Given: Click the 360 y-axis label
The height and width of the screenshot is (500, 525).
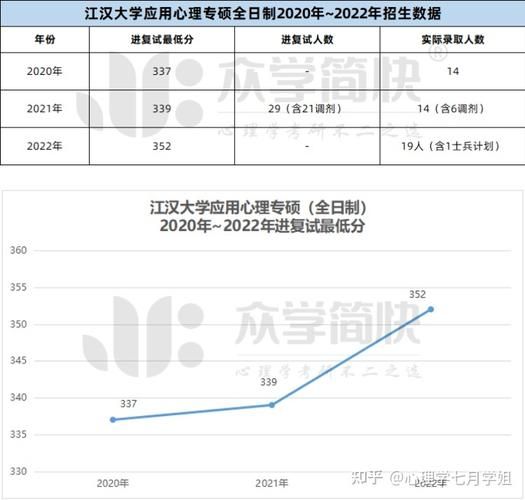Looking at the screenshot, I should click(18, 250).
